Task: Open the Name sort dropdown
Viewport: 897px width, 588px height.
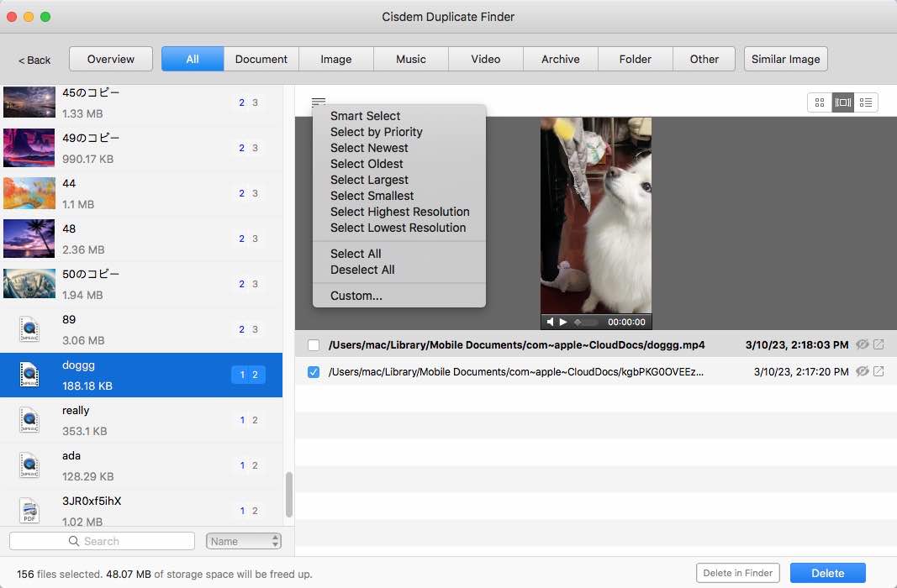Action: click(243, 541)
